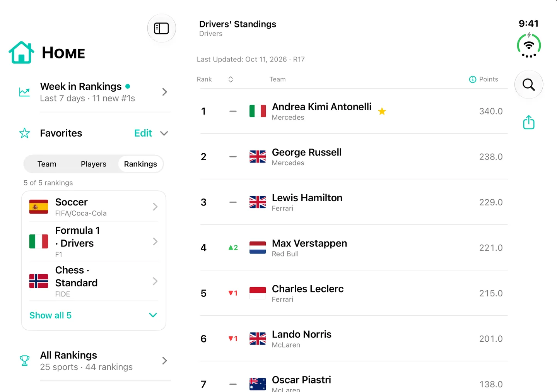
Task: Tap the Australia flag beside Oscar Piastri
Action: pos(258,384)
